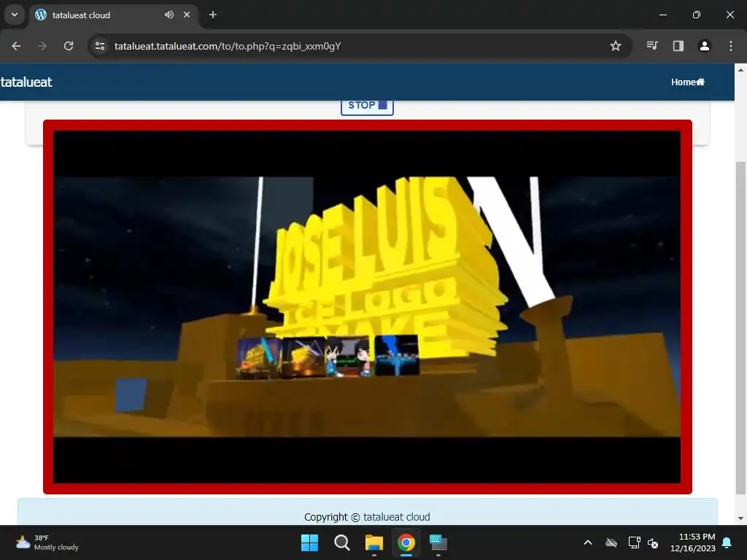Image resolution: width=747 pixels, height=560 pixels.
Task: Open the notifications bell icon
Action: [727, 542]
